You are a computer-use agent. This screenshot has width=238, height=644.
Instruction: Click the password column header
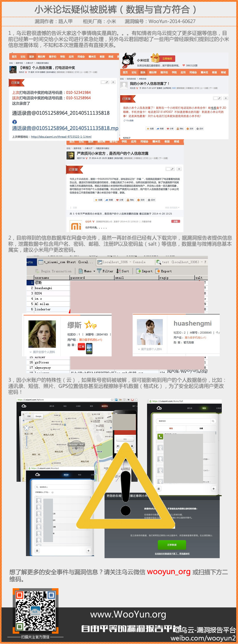(x=92, y=278)
